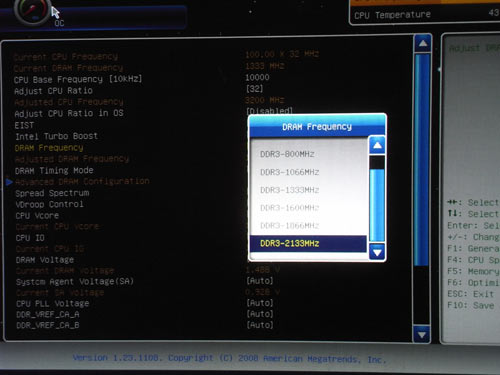Select the CPU IO setting
The image size is (500, 375).
tap(30, 238)
